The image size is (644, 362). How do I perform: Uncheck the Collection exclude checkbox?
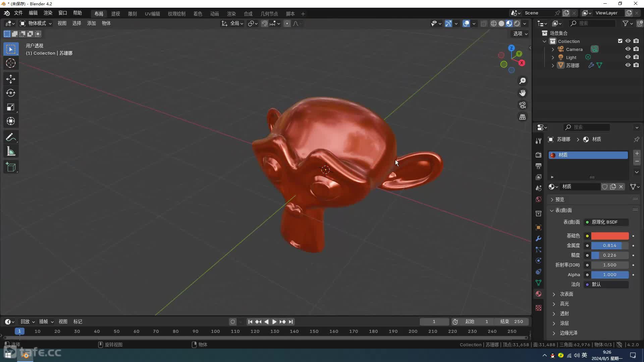(x=620, y=41)
